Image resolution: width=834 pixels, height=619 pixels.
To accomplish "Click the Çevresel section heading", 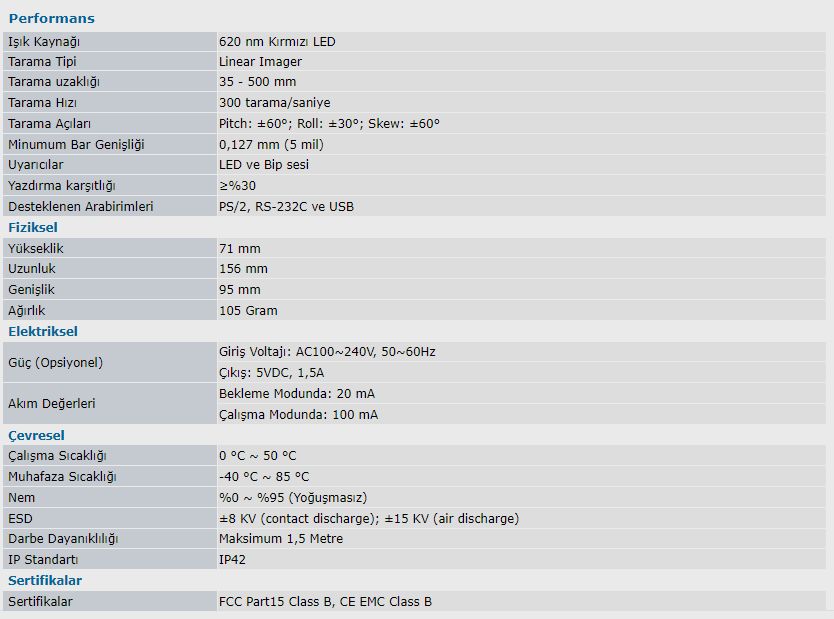I will [x=36, y=435].
